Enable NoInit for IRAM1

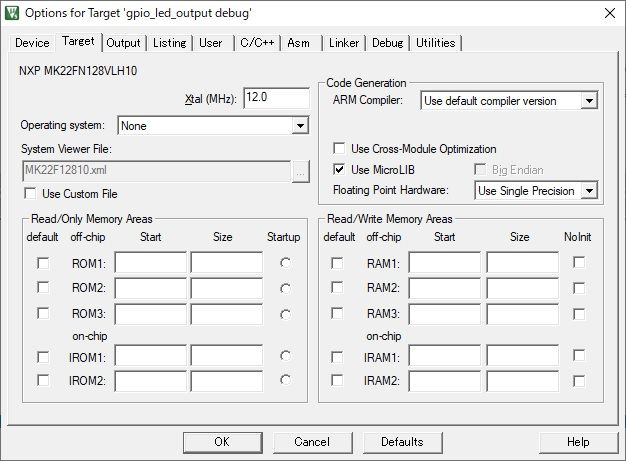(x=579, y=356)
